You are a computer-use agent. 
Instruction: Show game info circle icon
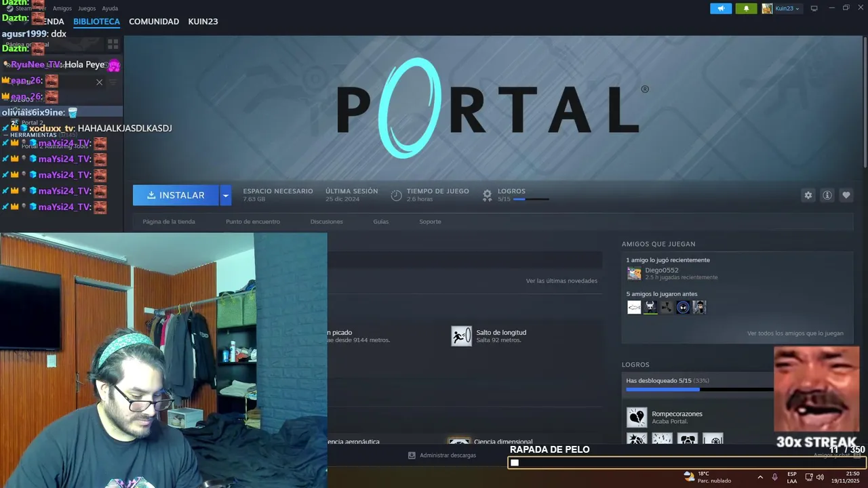pyautogui.click(x=827, y=195)
